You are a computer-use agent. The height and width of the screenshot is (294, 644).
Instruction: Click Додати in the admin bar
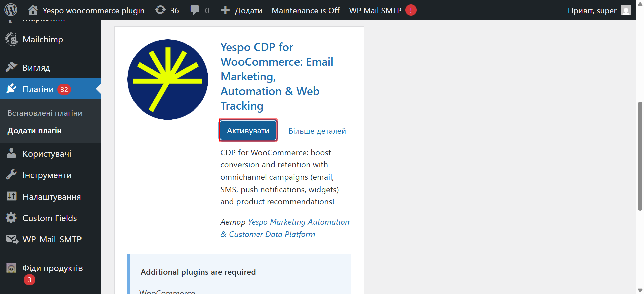coord(249,10)
